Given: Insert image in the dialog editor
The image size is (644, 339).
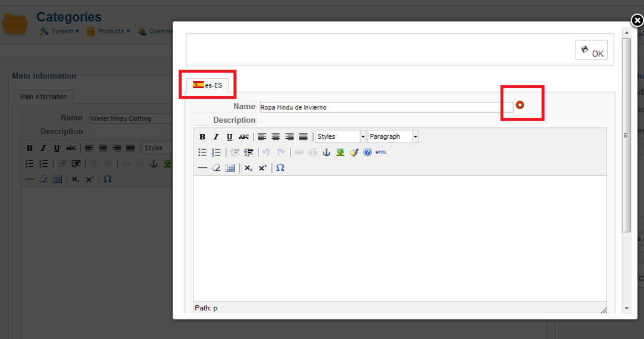Looking at the screenshot, I should pos(340,153).
